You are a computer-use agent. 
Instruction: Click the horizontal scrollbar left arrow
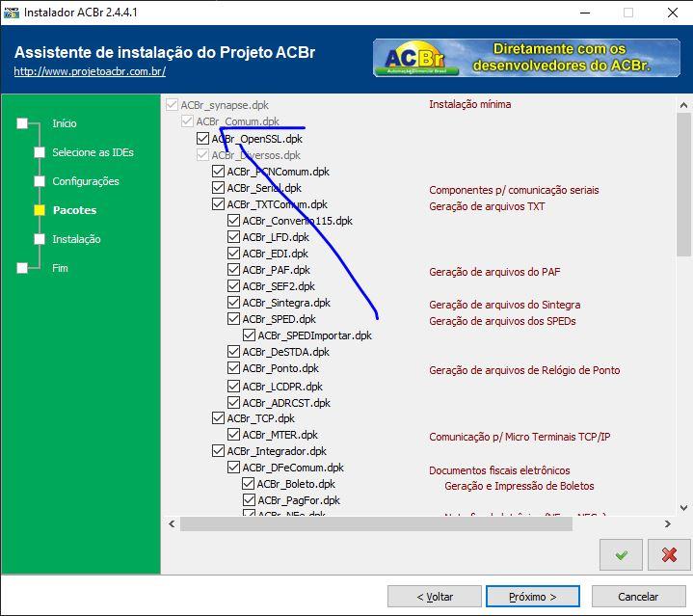pyautogui.click(x=172, y=523)
